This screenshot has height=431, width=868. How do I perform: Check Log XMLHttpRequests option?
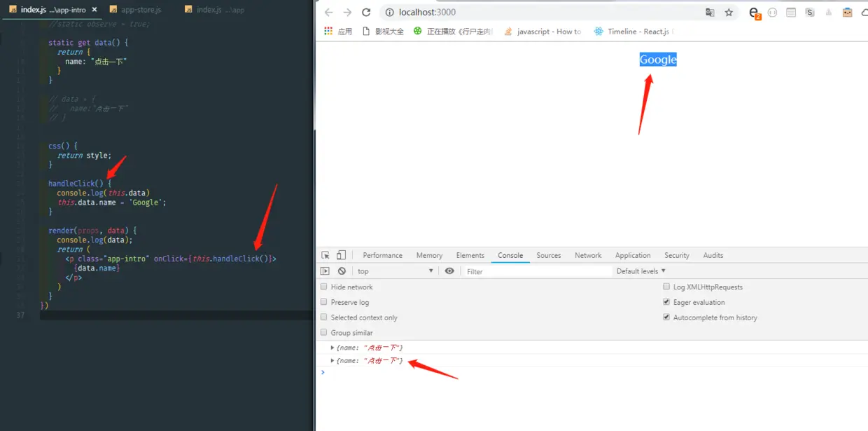tap(666, 287)
